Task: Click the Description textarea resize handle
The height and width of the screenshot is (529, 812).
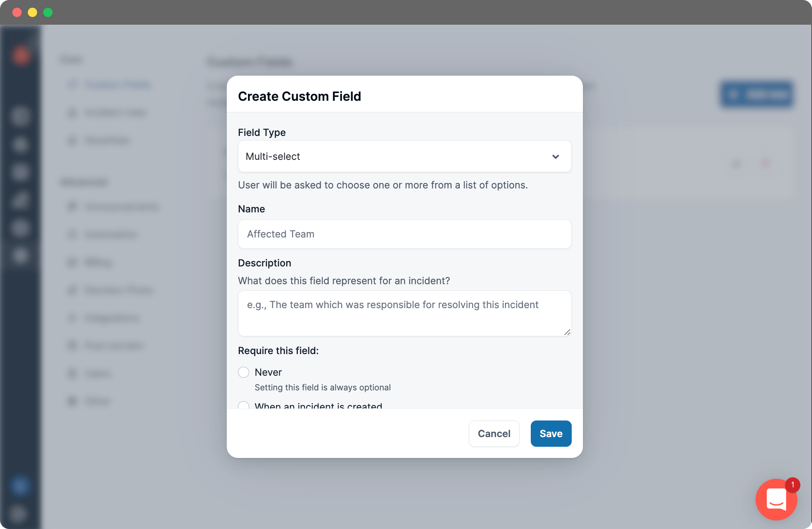Action: pyautogui.click(x=567, y=332)
